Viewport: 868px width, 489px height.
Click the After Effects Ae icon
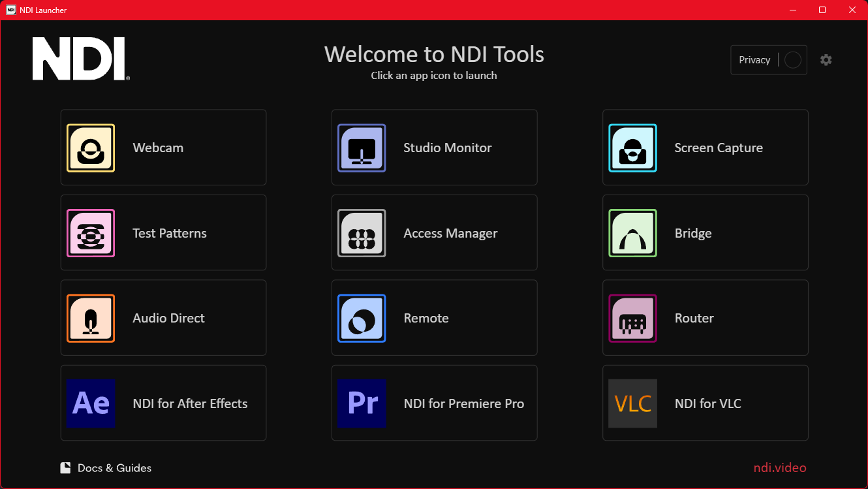pyautogui.click(x=91, y=403)
